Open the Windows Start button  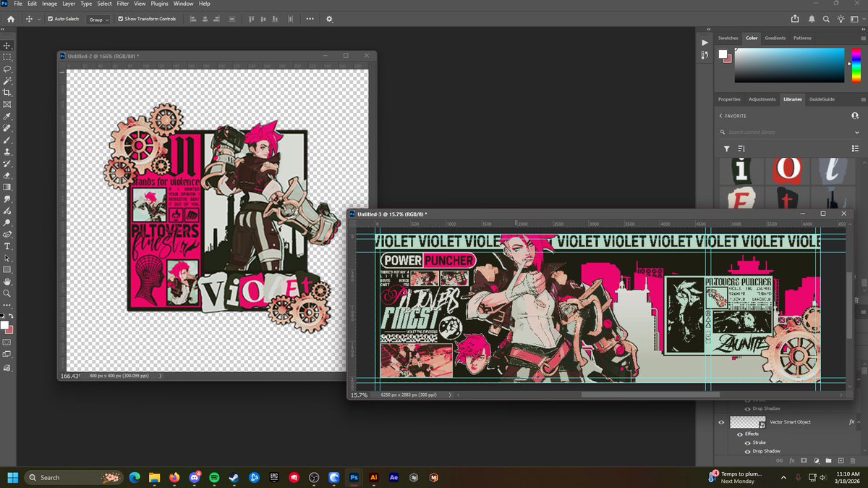[x=12, y=477]
